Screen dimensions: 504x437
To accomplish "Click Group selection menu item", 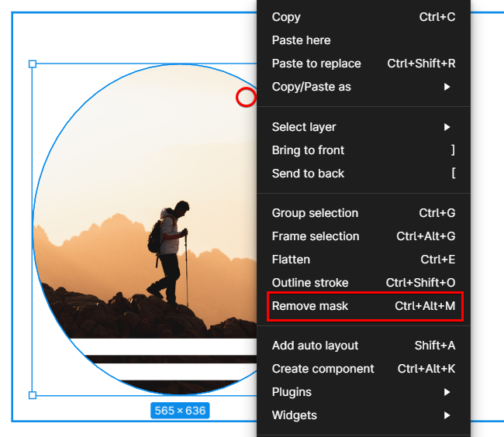I will [315, 213].
